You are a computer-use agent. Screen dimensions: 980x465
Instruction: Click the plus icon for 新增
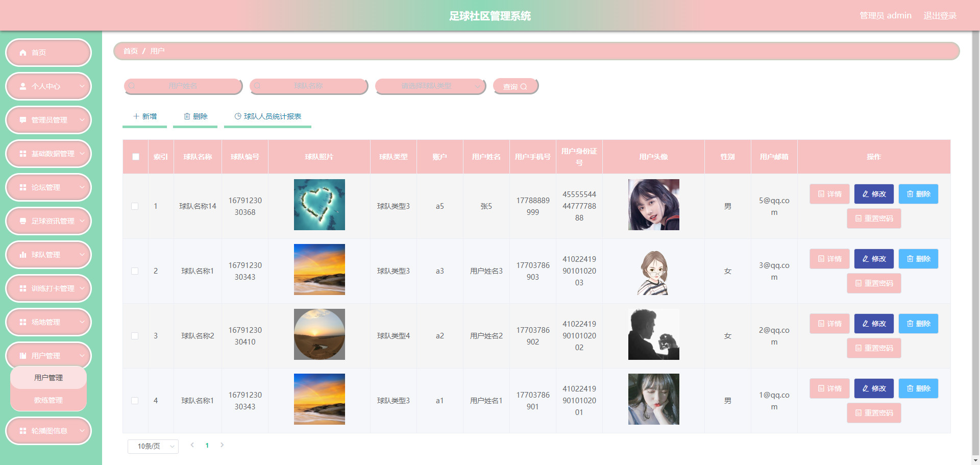point(136,116)
